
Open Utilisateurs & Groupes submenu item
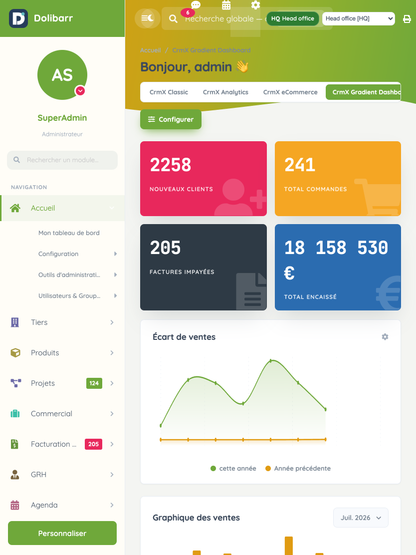coord(69,296)
